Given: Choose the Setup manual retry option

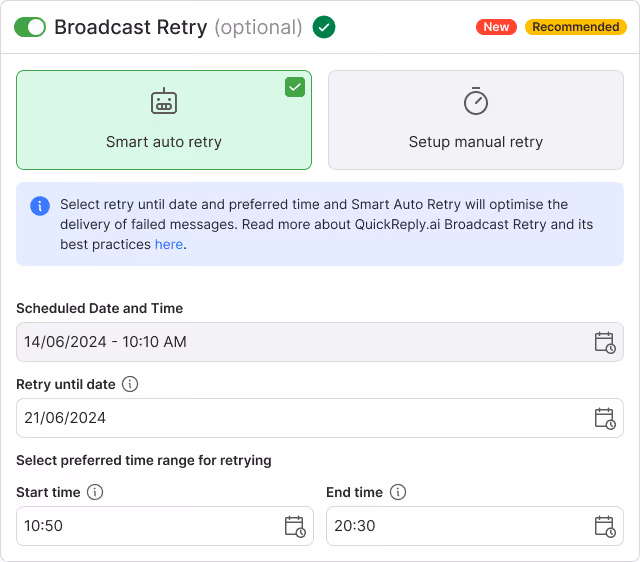Looking at the screenshot, I should [476, 120].
